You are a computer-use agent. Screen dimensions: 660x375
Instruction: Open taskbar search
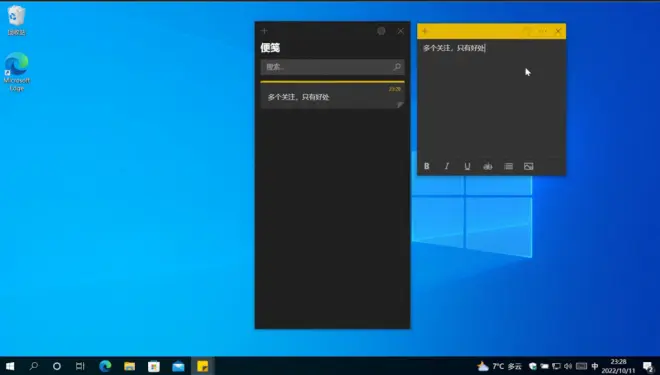(x=34, y=366)
